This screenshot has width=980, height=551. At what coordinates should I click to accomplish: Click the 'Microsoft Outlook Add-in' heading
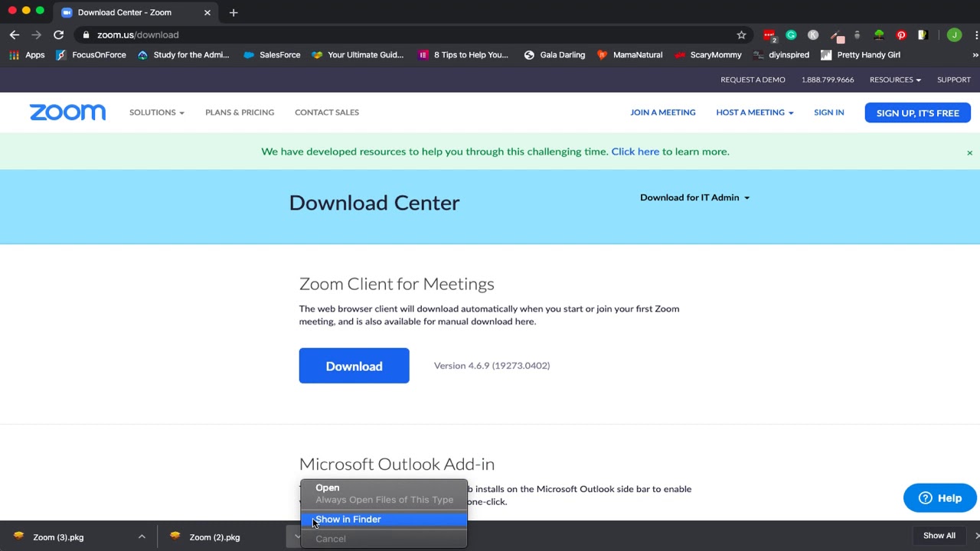point(397,464)
